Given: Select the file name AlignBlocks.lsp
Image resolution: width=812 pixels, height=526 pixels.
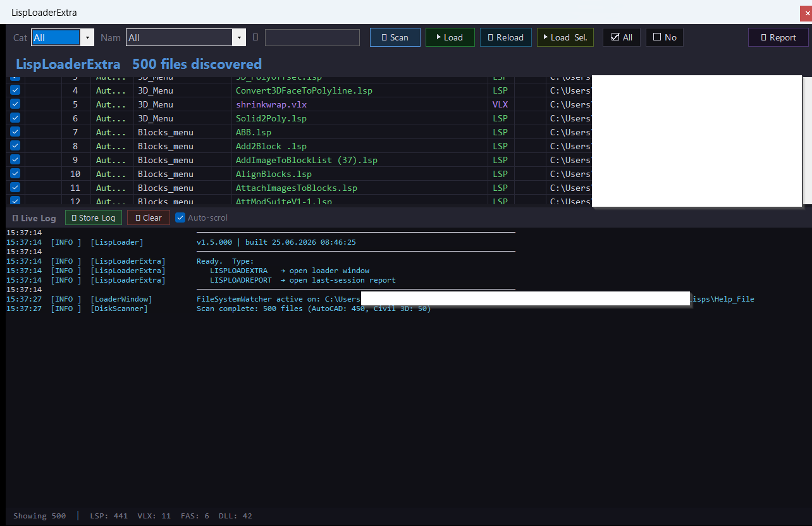Looking at the screenshot, I should (274, 174).
